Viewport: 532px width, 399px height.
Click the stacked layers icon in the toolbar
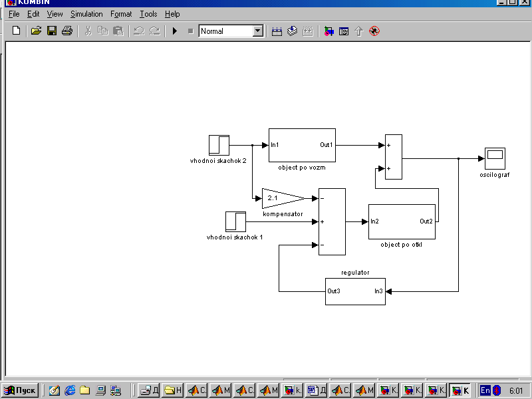(292, 31)
